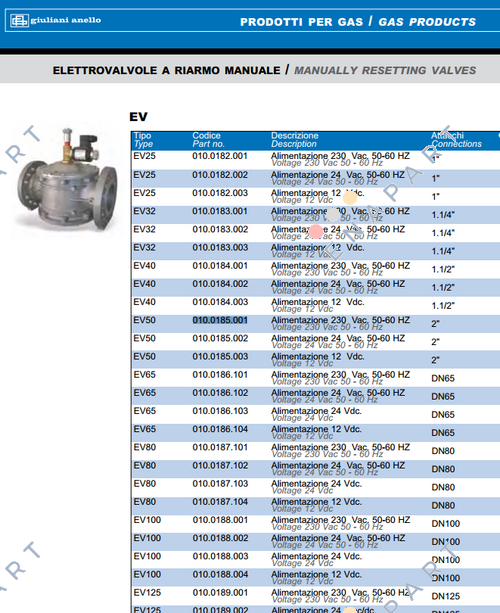Click part number 010.0187.103
Viewport: 500px width, 613px height.
(x=220, y=484)
